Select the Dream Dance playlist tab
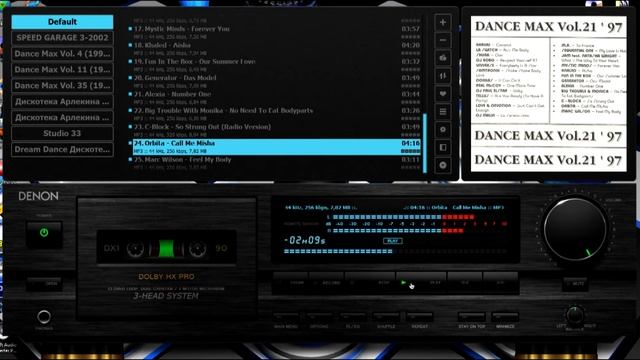Viewport: 640px width, 360px height. (62, 149)
